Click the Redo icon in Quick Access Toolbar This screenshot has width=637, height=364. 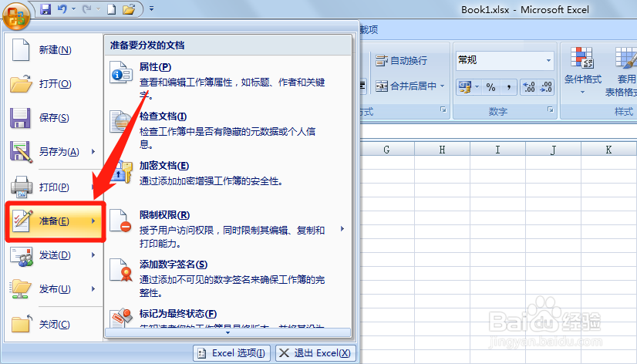click(x=86, y=9)
